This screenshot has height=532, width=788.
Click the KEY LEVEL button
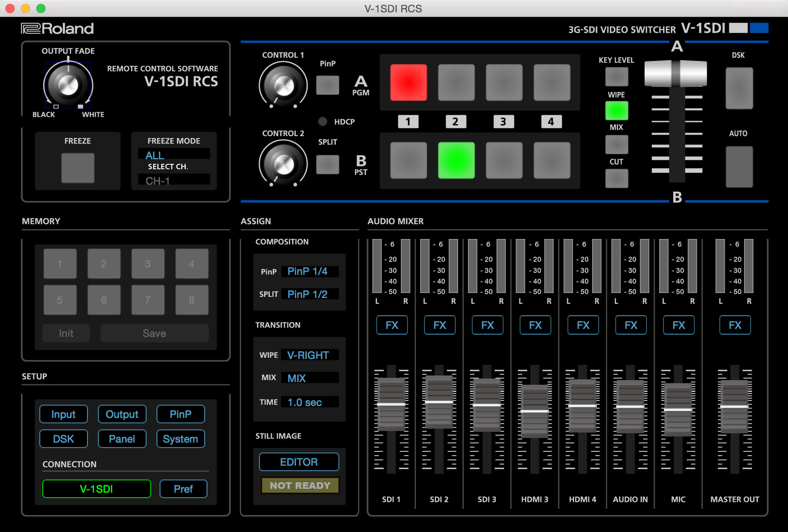tap(616, 77)
